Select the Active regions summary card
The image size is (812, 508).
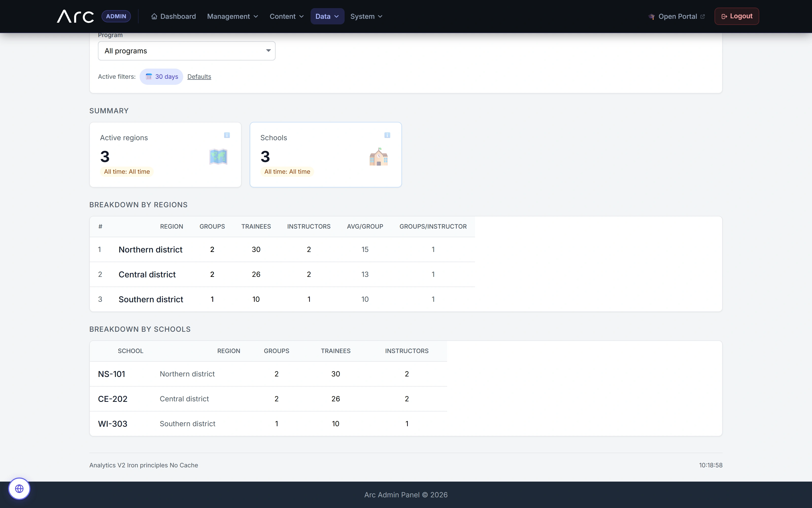tap(165, 154)
